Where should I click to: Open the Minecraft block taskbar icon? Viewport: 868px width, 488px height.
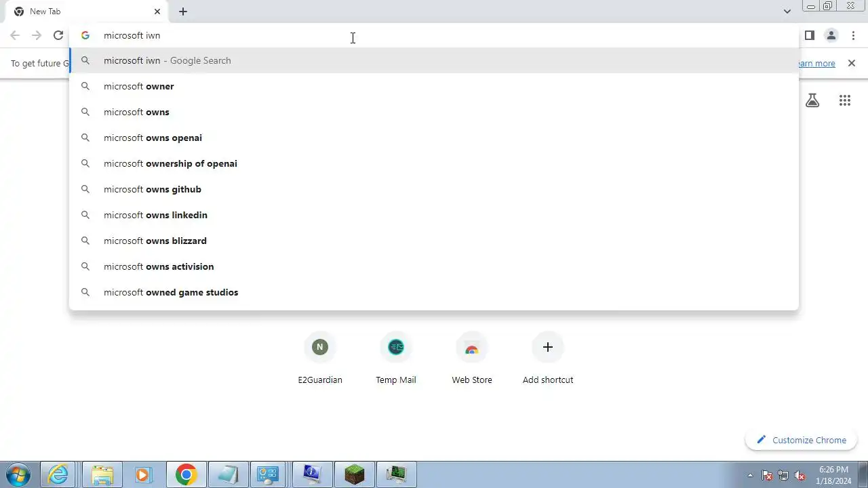(x=354, y=474)
